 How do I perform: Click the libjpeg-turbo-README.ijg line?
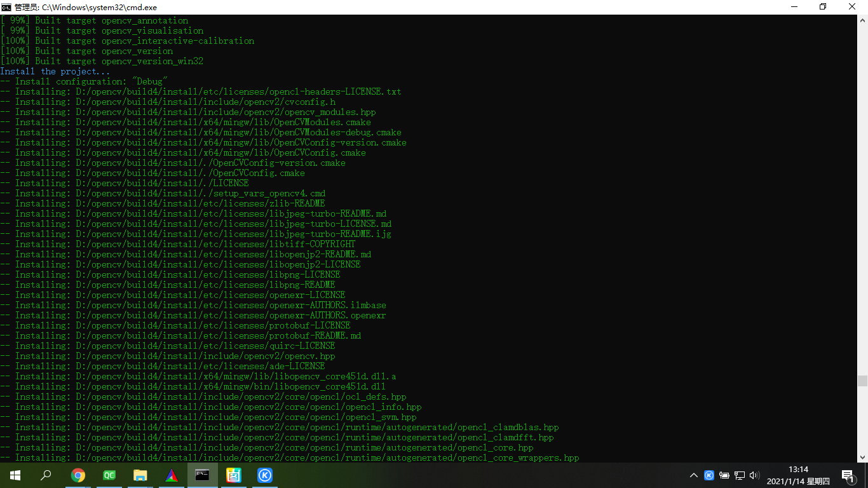pyautogui.click(x=196, y=234)
